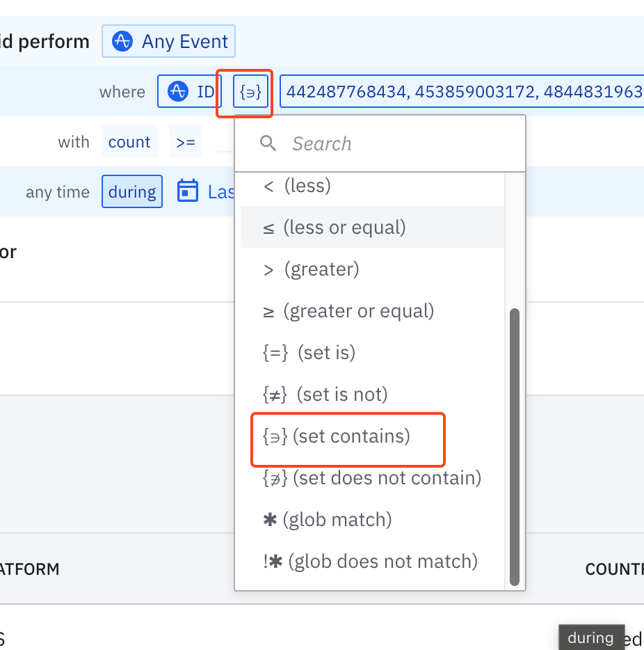
Task: Choose set is not operator
Action: (x=325, y=395)
